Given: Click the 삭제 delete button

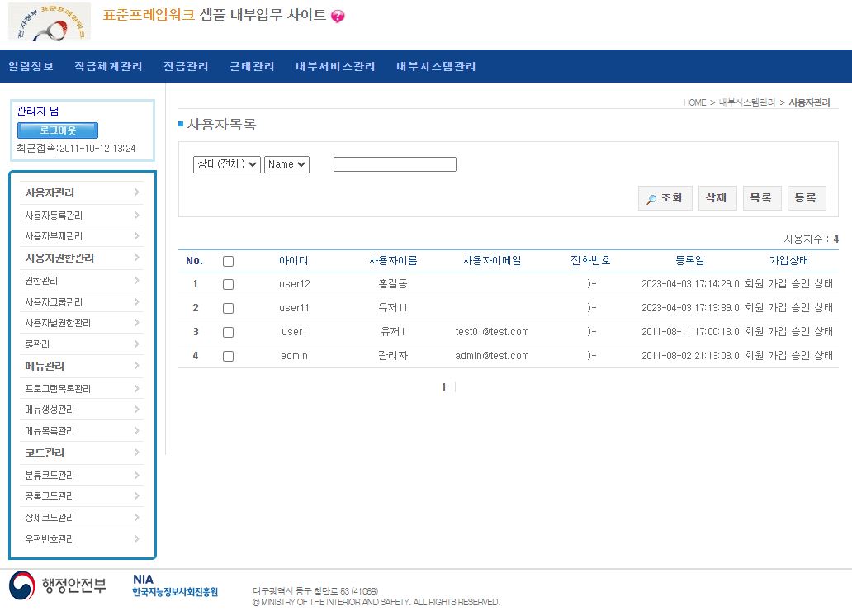Looking at the screenshot, I should coord(717,198).
